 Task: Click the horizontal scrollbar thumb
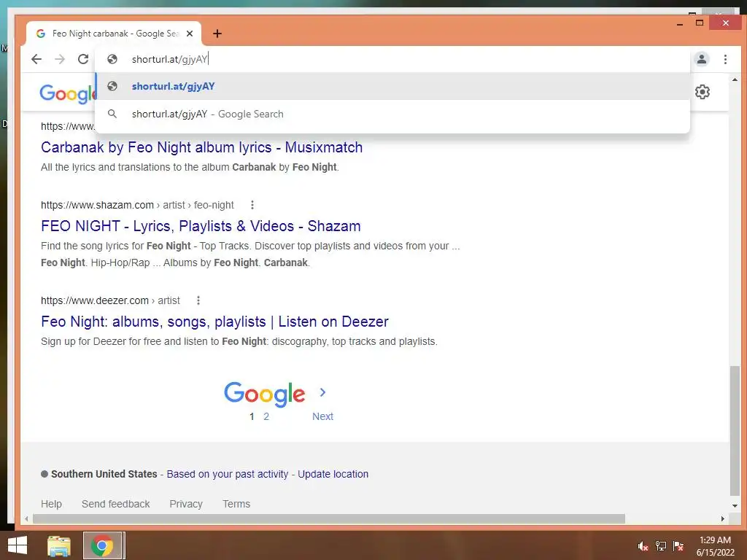click(x=329, y=518)
